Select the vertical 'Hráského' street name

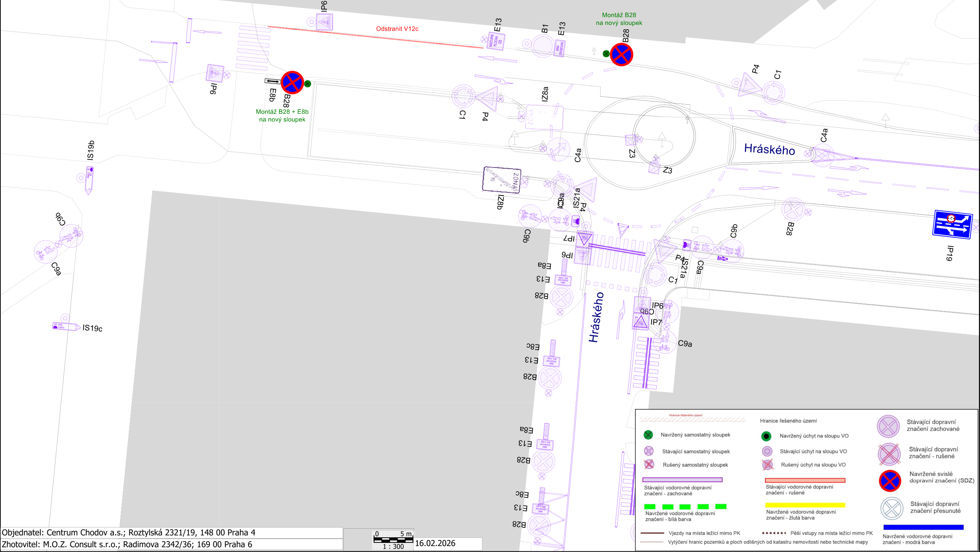point(596,317)
